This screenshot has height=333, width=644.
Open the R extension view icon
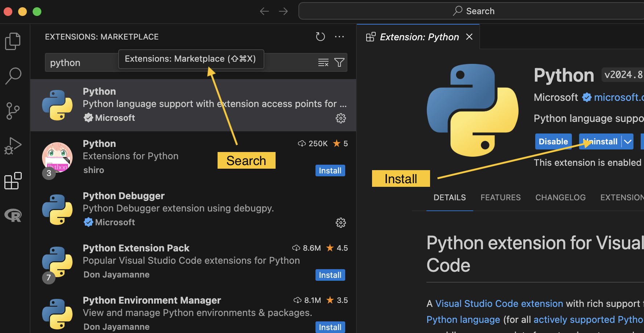13,215
